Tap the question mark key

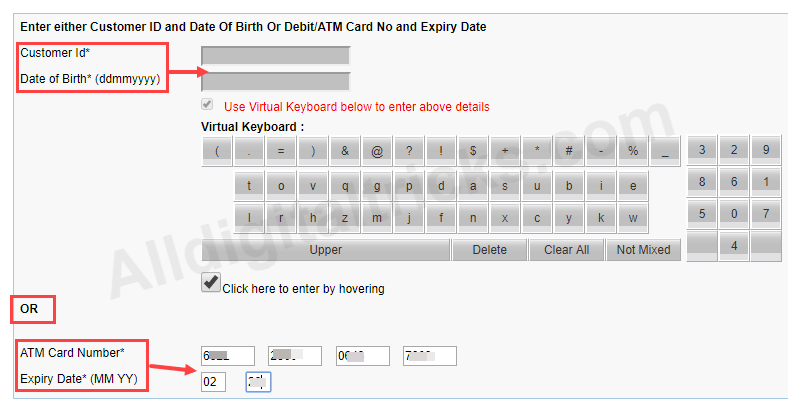pos(409,150)
